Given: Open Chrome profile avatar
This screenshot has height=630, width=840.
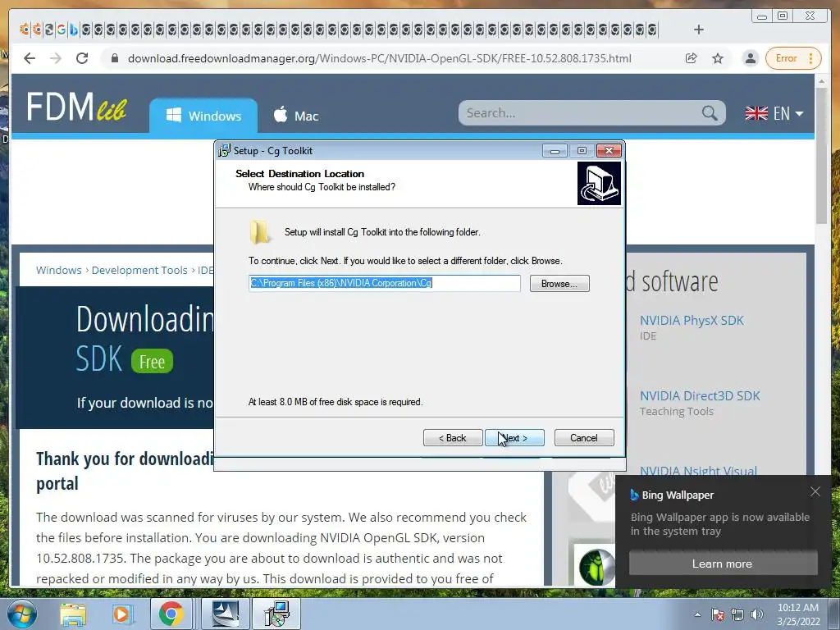Looking at the screenshot, I should pos(751,58).
